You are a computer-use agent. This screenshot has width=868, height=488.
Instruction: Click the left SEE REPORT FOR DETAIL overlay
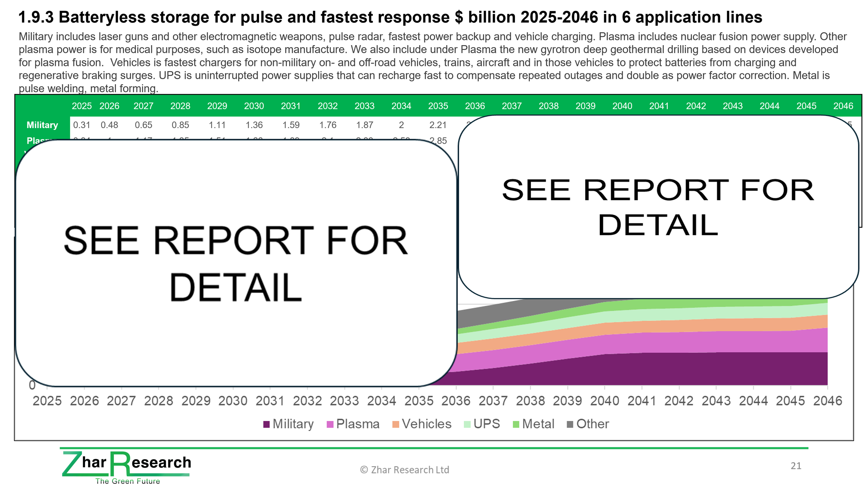[x=236, y=263]
